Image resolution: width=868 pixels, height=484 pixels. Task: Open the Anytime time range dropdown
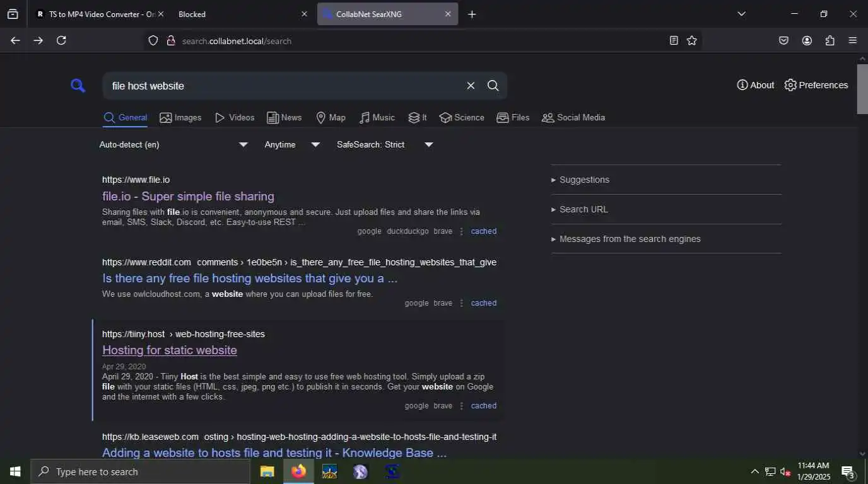tap(292, 144)
